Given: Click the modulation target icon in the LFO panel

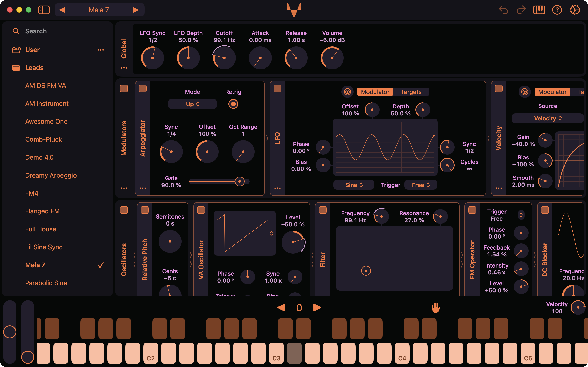Looking at the screenshot, I should click(347, 92).
